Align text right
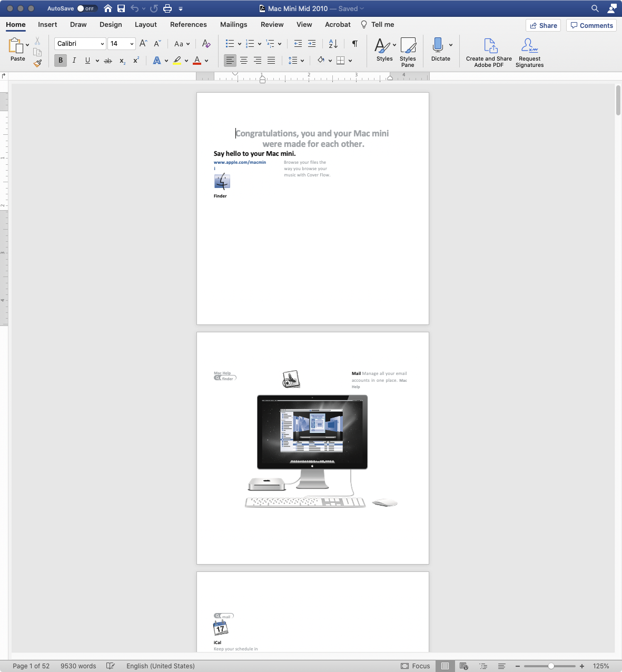 pyautogui.click(x=258, y=61)
